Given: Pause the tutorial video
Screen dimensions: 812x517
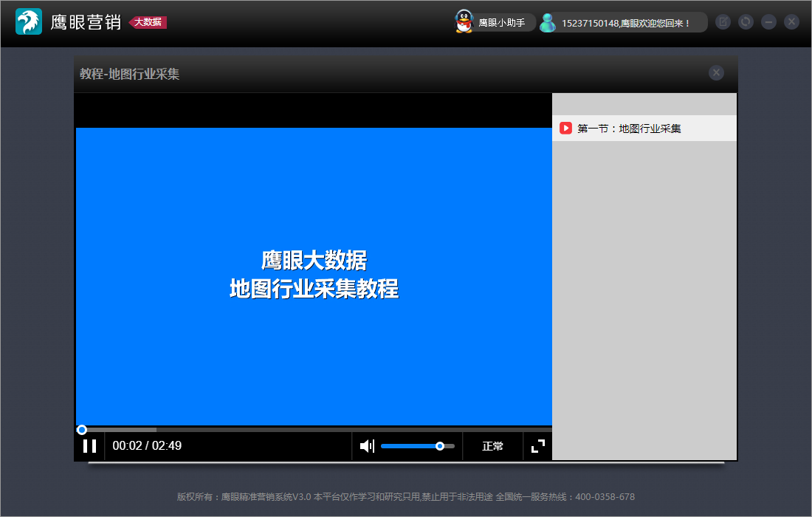Looking at the screenshot, I should pos(89,446).
